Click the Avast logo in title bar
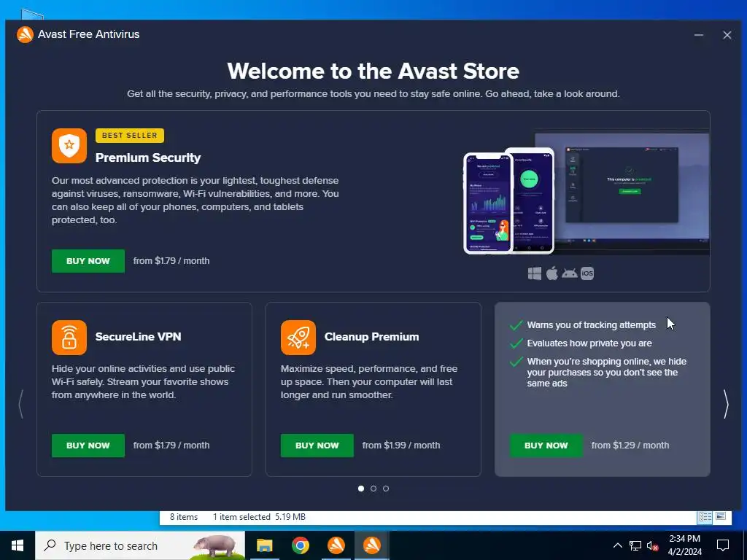The width and height of the screenshot is (747, 560). 25,34
